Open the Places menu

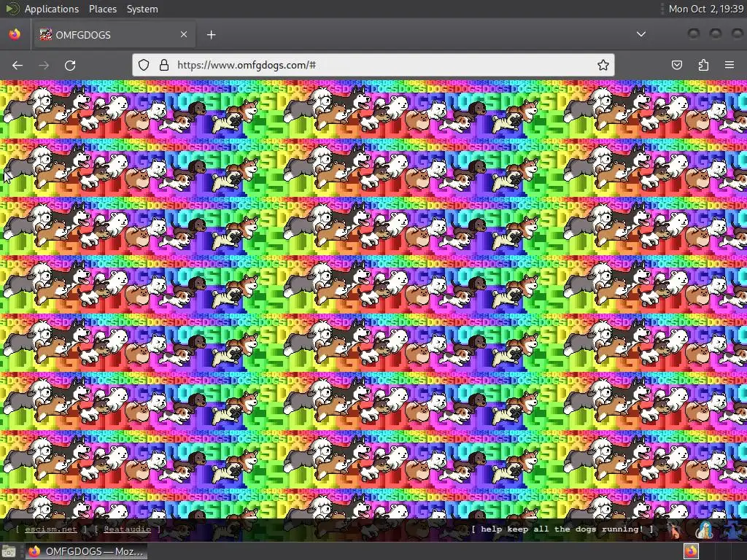[103, 9]
